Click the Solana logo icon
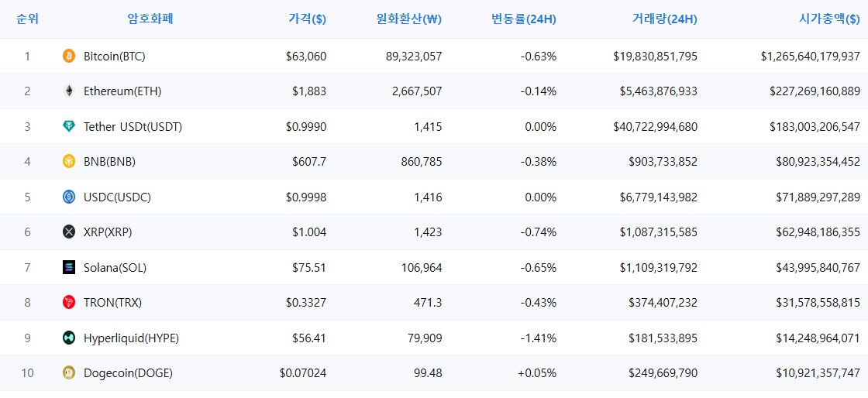 [x=69, y=268]
